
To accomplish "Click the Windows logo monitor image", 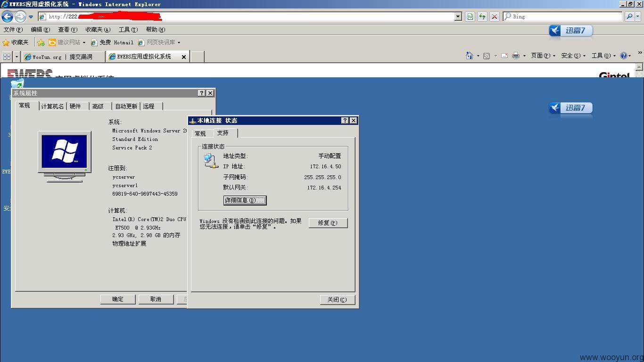I will (65, 156).
